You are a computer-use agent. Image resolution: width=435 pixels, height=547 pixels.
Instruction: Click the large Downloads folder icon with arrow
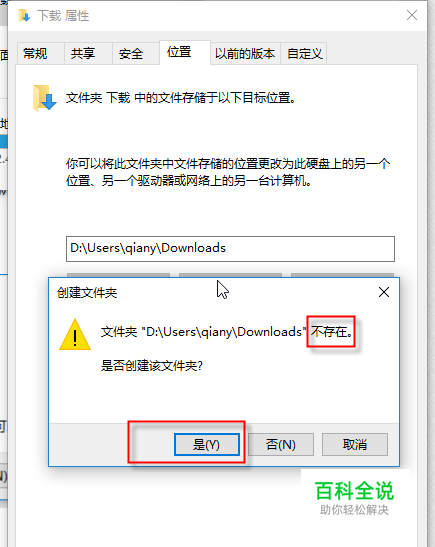point(44,98)
